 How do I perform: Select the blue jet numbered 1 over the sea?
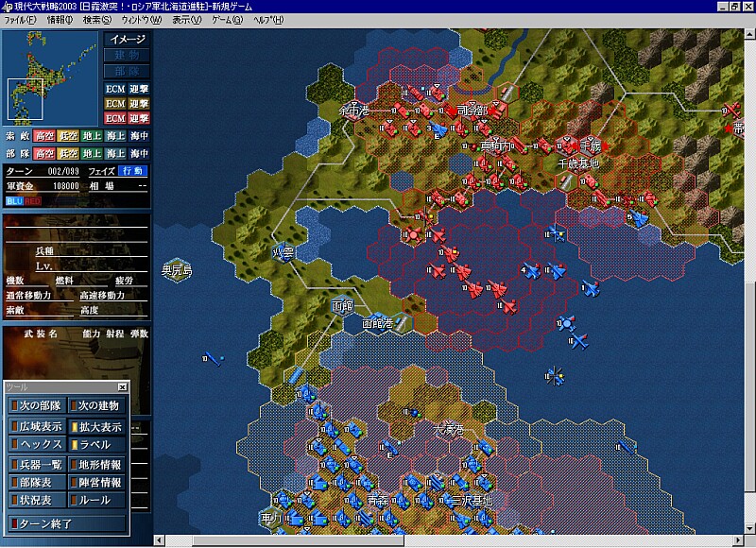click(x=592, y=289)
